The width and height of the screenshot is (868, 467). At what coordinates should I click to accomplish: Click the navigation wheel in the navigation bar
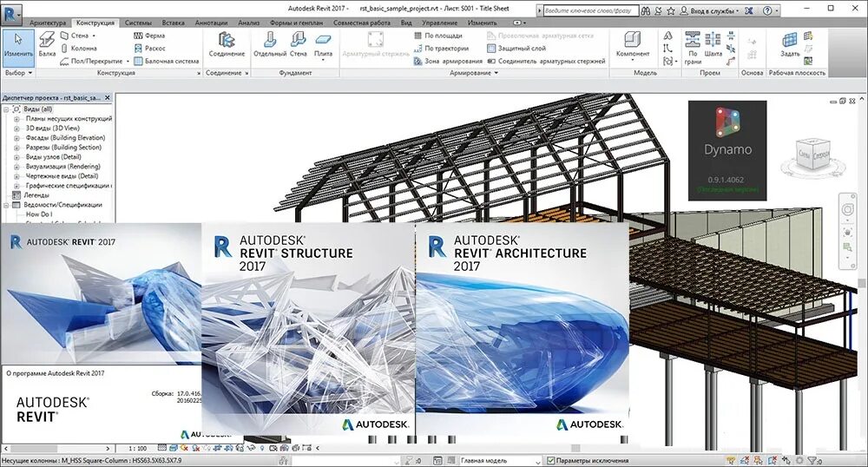(847, 210)
